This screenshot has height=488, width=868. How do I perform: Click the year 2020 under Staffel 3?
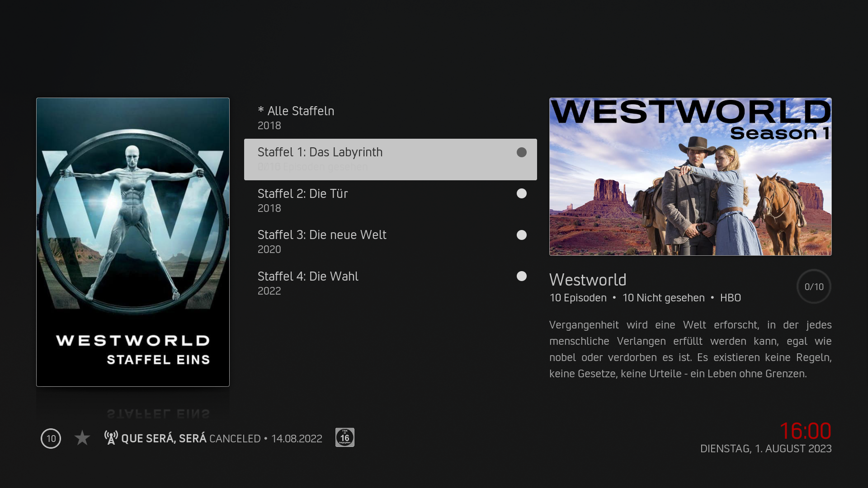269,249
